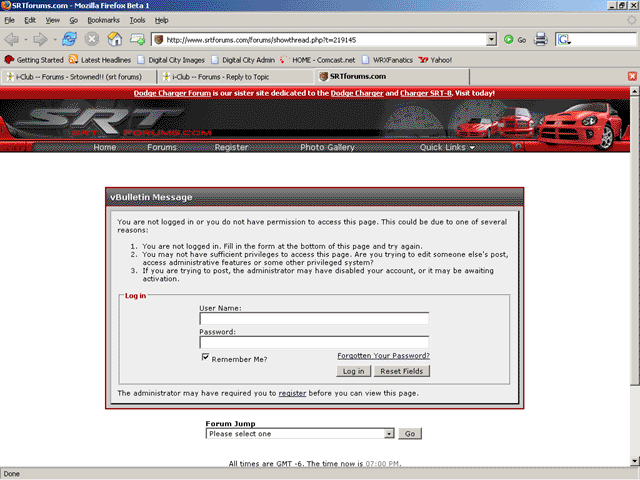Click the Stop loading icon
The width and height of the screenshot is (640, 480).
(x=91, y=39)
